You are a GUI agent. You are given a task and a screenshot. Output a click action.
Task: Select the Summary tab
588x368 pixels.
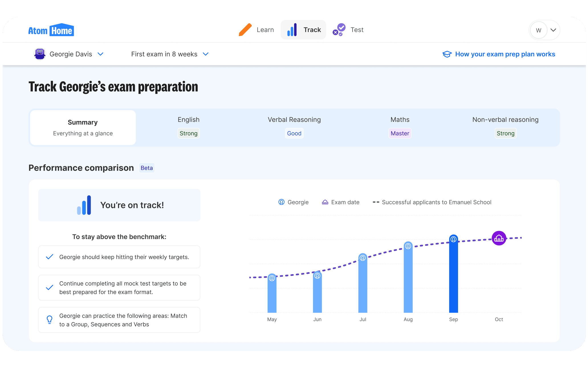click(x=82, y=127)
